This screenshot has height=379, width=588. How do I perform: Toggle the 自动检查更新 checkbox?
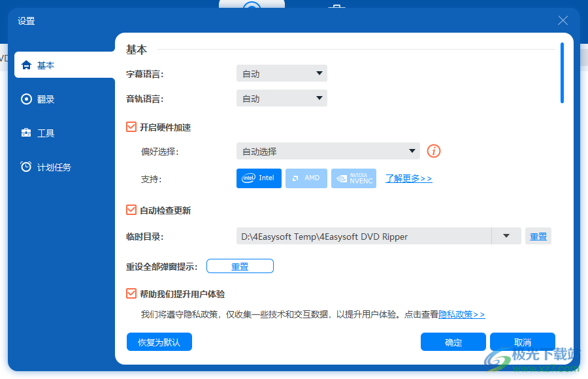pos(131,210)
